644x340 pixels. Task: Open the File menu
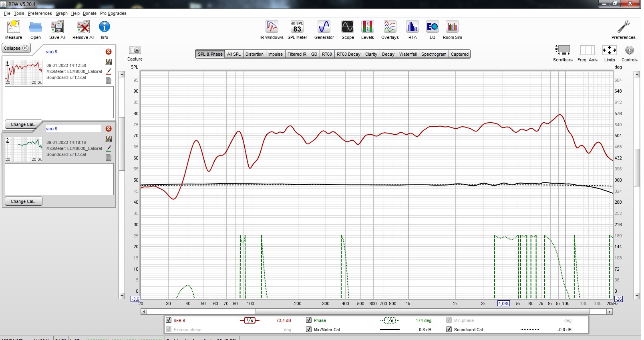7,13
